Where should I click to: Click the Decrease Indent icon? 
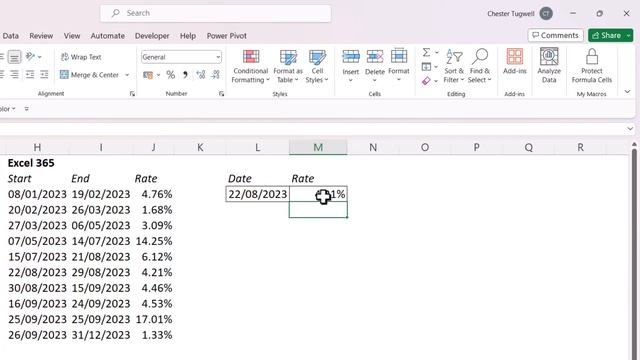point(30,74)
